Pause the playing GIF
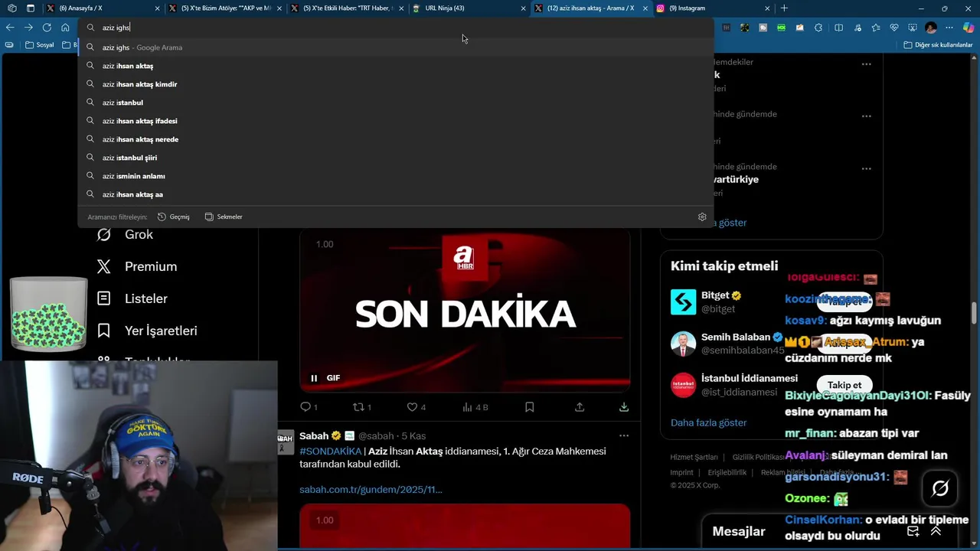This screenshot has width=980, height=551. 314,378
